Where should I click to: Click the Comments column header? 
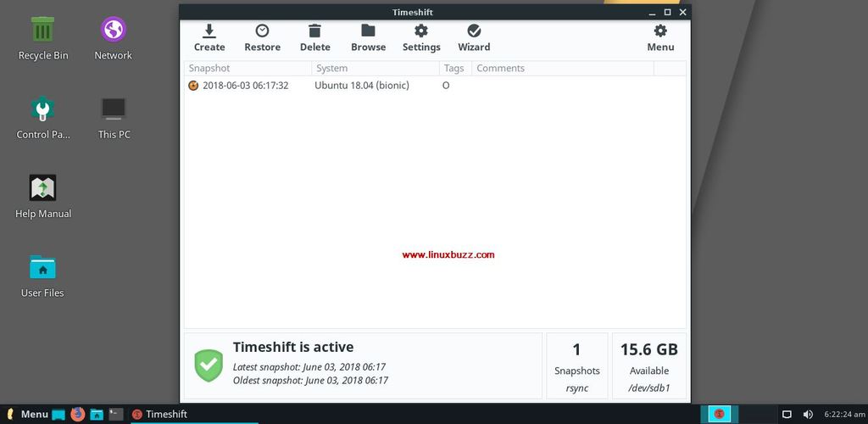point(563,68)
